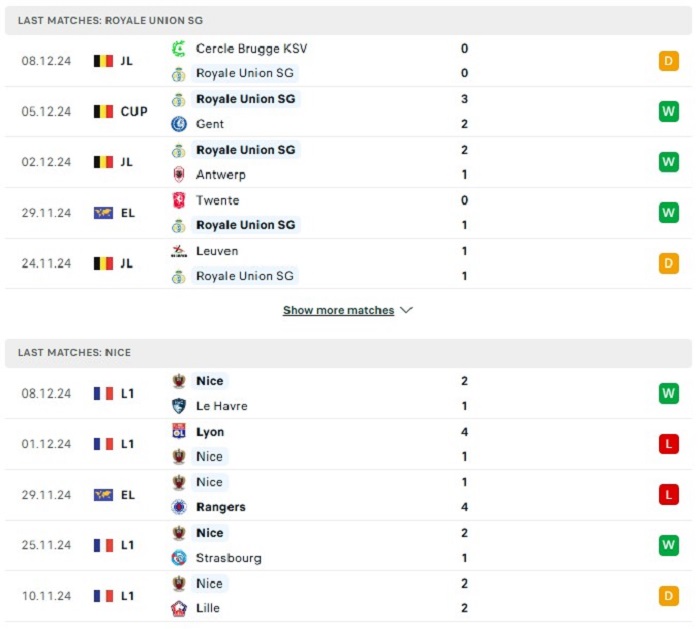This screenshot has width=700, height=629.
Task: Click the draw badge for Lille match
Action: point(668,596)
